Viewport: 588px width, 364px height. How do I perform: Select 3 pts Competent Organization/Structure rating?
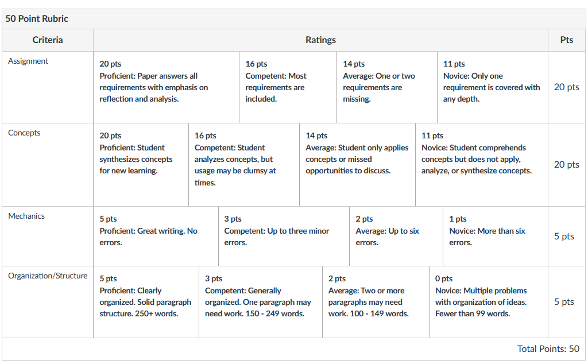pos(261,302)
